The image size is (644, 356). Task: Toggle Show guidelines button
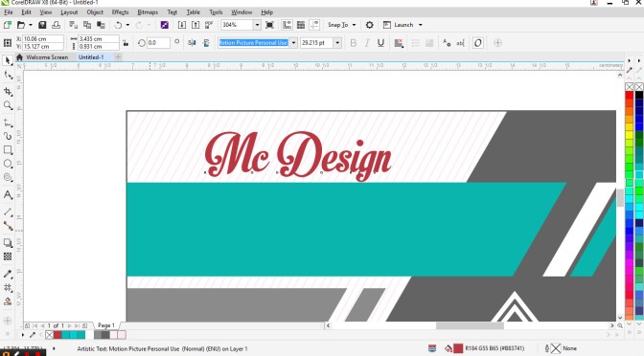pos(314,25)
